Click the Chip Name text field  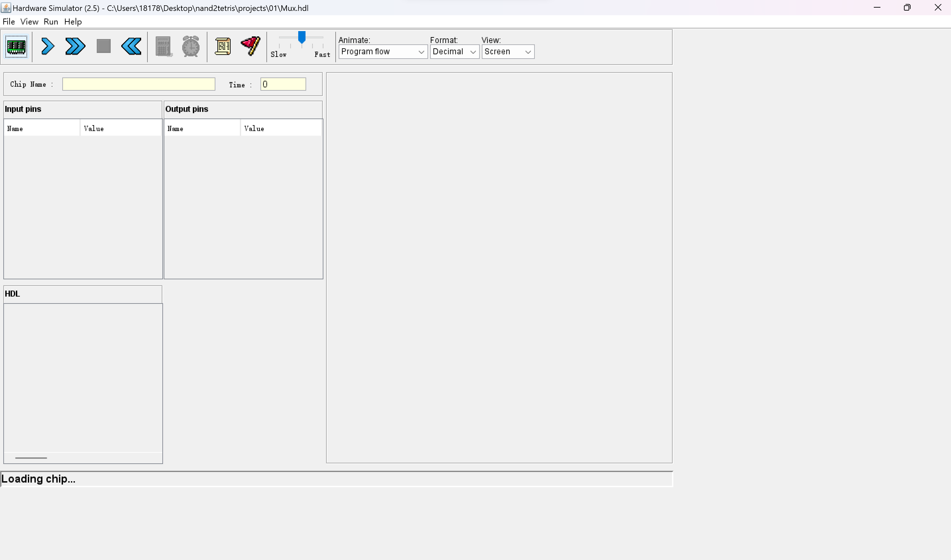(139, 84)
